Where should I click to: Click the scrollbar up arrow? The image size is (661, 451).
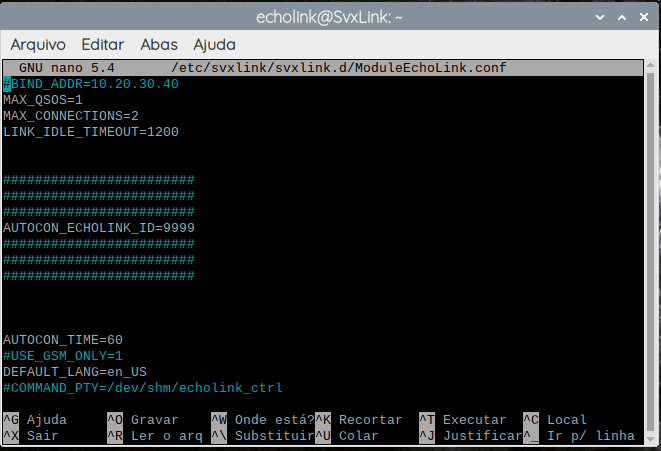[650, 64]
